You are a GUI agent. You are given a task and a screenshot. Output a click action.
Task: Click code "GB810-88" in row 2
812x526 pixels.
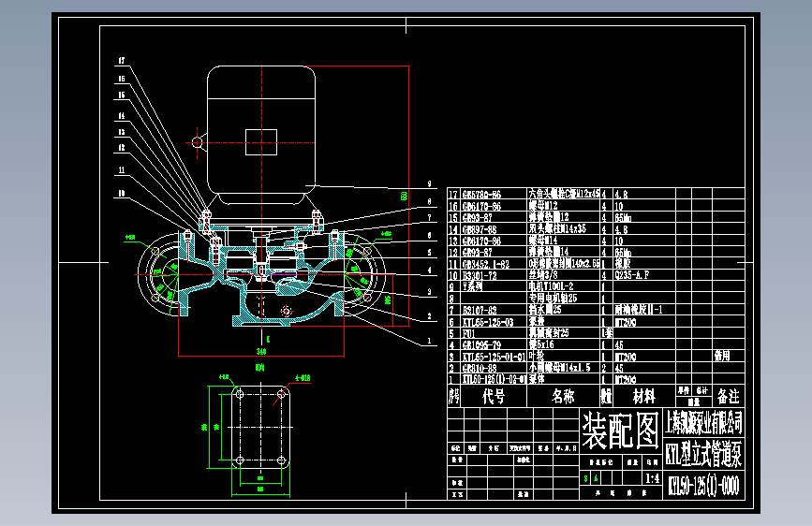480,368
